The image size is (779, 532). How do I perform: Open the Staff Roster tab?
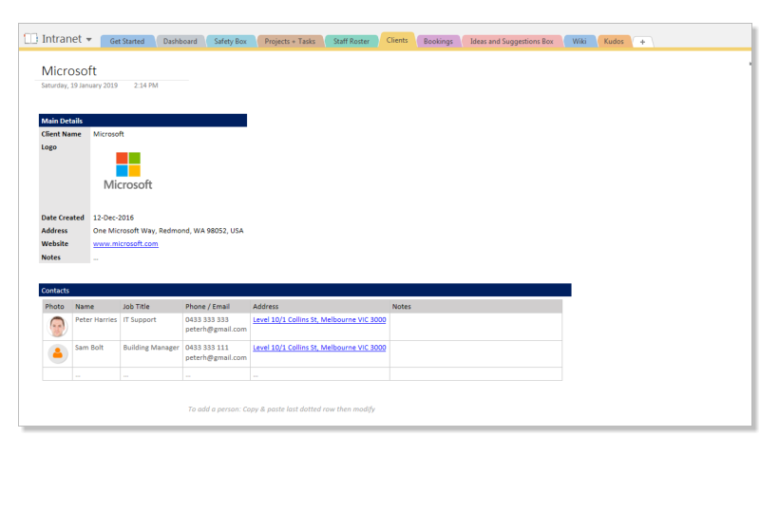[x=351, y=41]
